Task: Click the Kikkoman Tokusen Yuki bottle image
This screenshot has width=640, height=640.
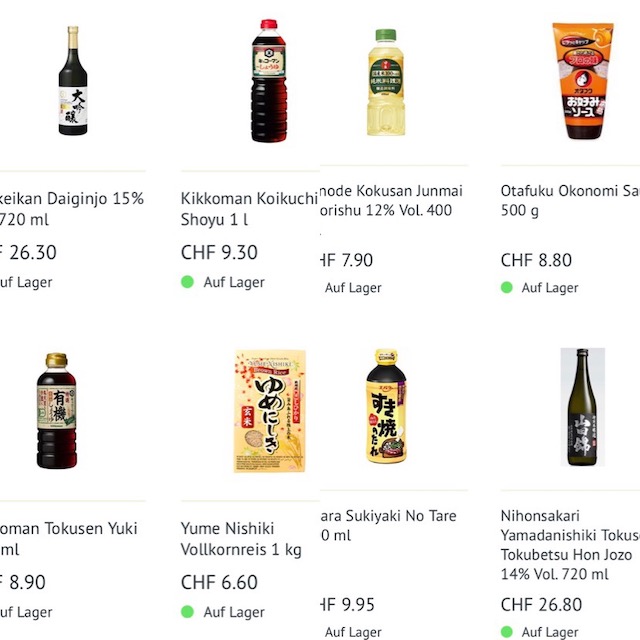Action: [57, 410]
